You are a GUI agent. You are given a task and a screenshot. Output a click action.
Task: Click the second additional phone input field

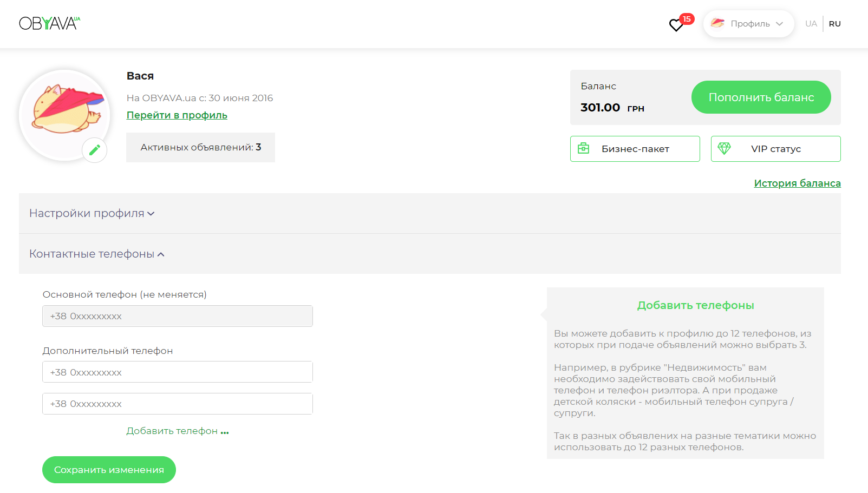pyautogui.click(x=178, y=404)
